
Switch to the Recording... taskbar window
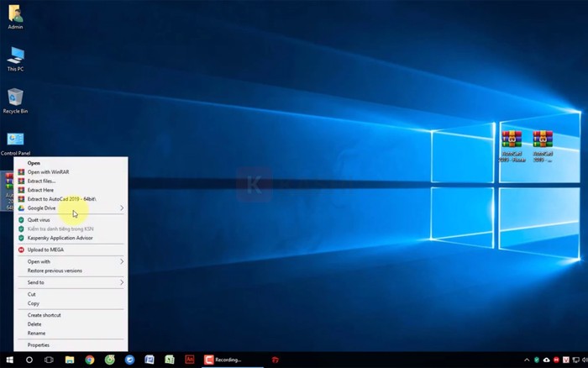[x=228, y=360]
